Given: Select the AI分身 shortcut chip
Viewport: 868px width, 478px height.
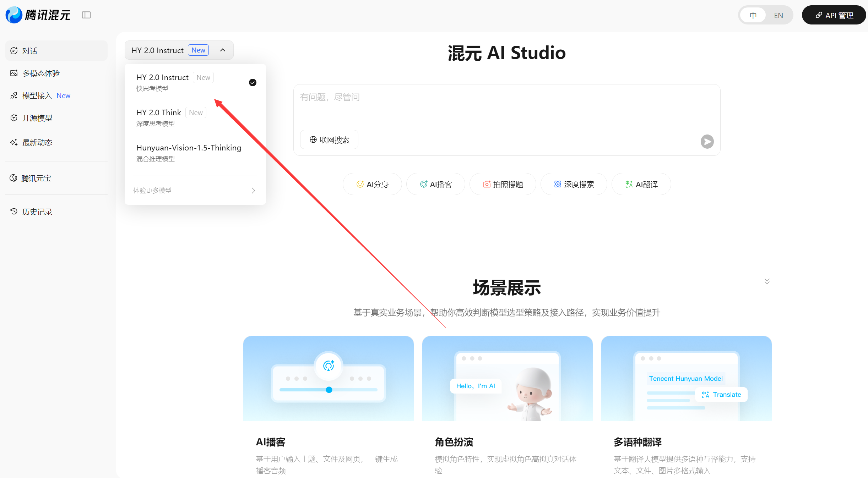Looking at the screenshot, I should coord(372,184).
